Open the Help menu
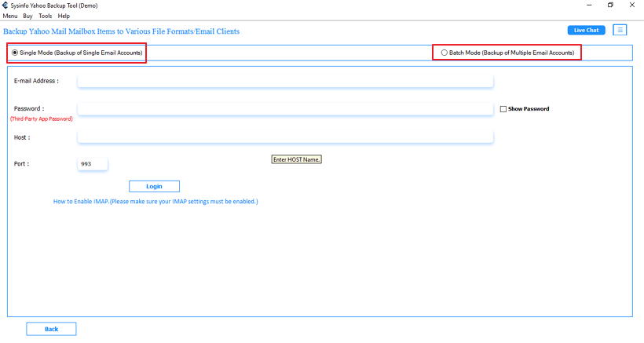 point(64,16)
